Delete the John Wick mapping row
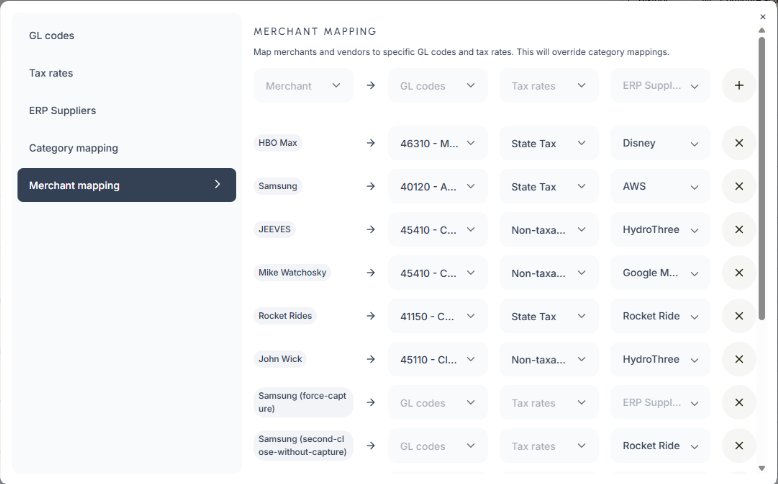Viewport: 778px width, 484px height. pyautogui.click(x=739, y=360)
